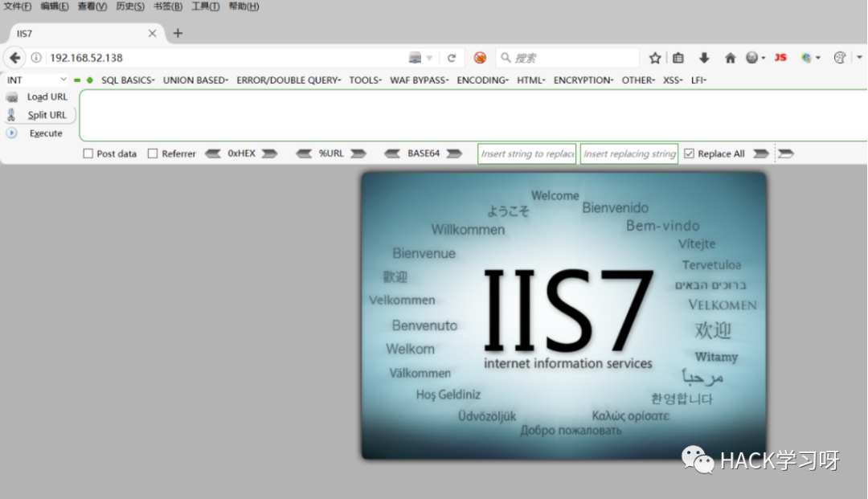
Task: Click the colorful globe extension icon
Action: [x=806, y=58]
